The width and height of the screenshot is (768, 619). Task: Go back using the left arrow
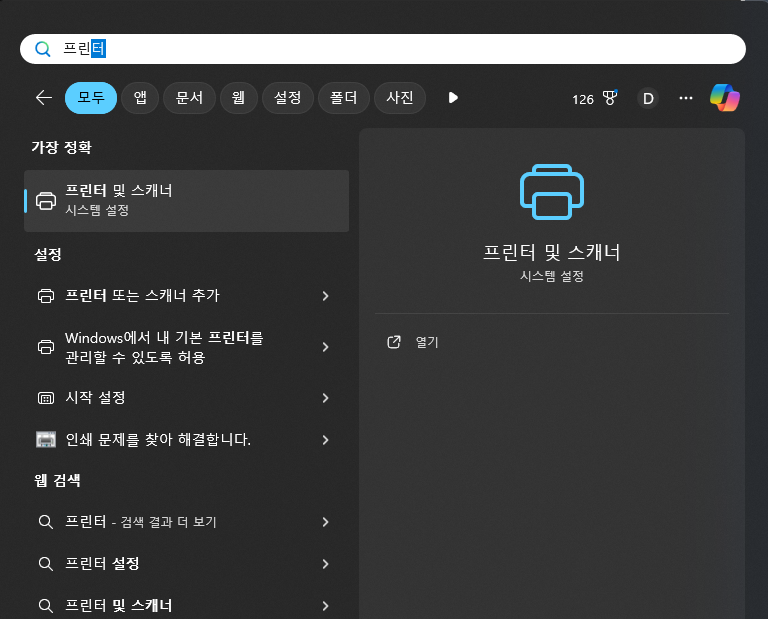[44, 98]
